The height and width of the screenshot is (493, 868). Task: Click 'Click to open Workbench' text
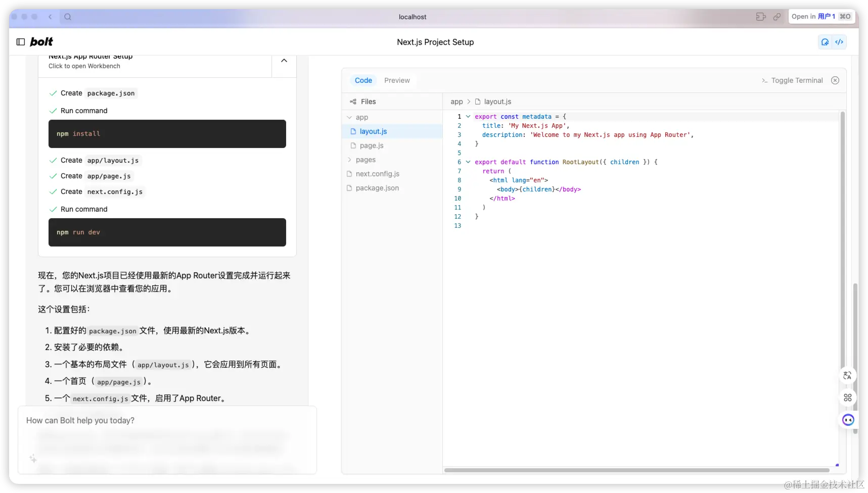(84, 66)
